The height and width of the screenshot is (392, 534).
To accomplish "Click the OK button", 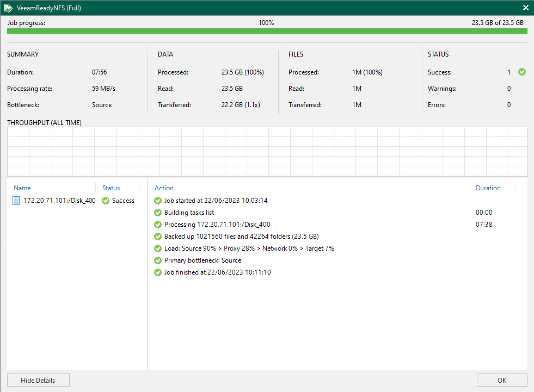I will tap(502, 380).
